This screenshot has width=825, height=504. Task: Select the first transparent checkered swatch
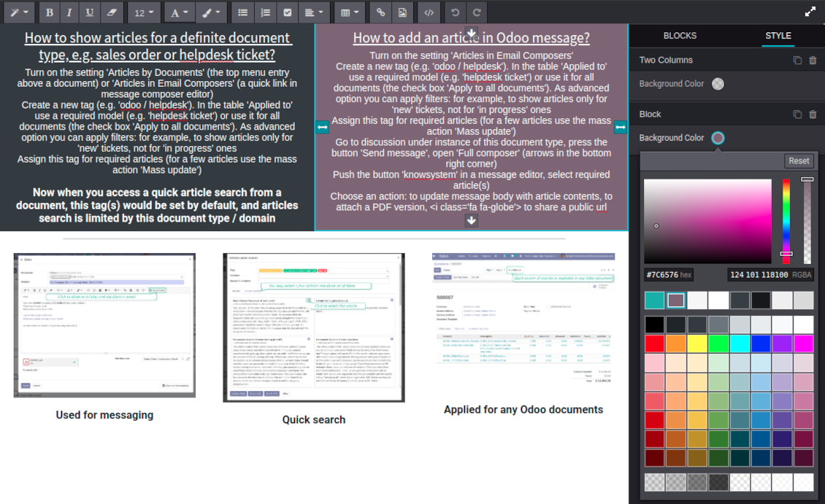coord(655,482)
